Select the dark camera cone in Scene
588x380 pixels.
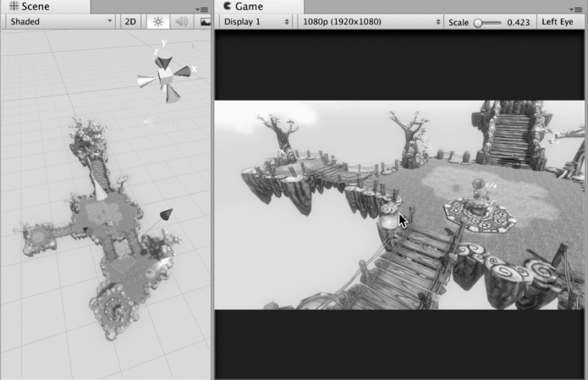click(x=166, y=214)
